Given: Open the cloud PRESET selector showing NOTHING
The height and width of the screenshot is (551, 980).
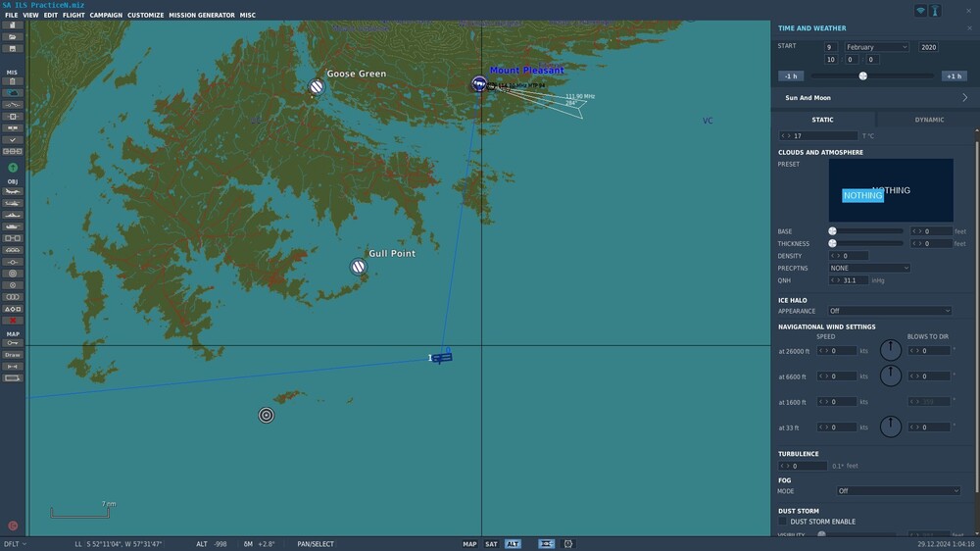Looking at the screenshot, I should [891, 190].
